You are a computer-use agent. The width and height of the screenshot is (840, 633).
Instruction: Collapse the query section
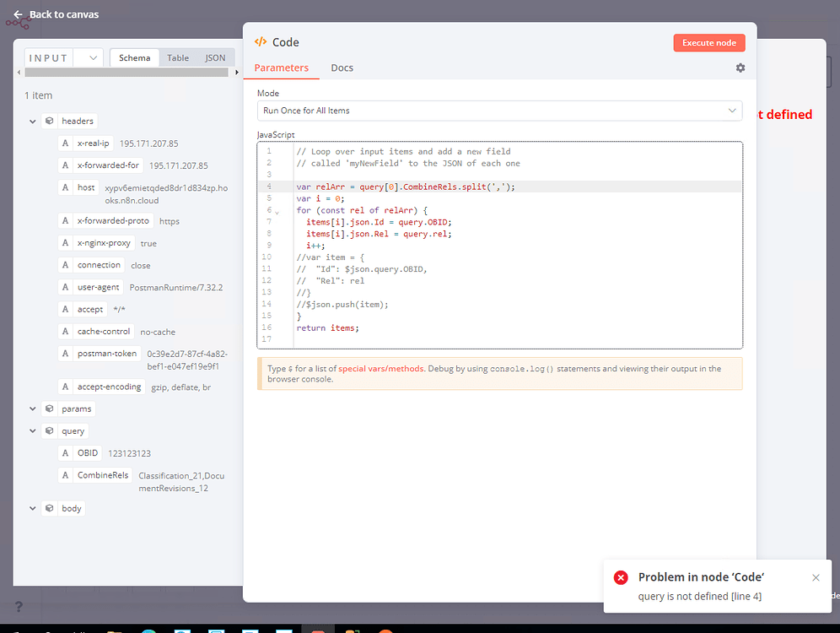point(32,430)
